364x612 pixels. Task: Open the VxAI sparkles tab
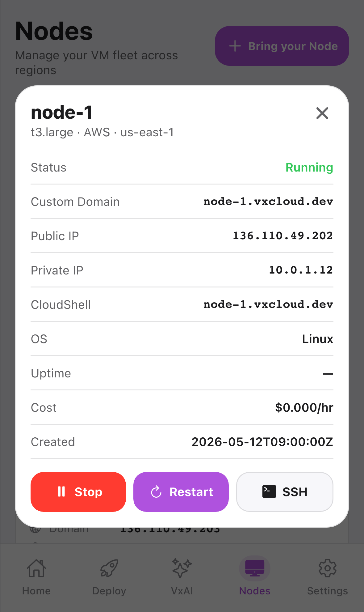pos(182,577)
